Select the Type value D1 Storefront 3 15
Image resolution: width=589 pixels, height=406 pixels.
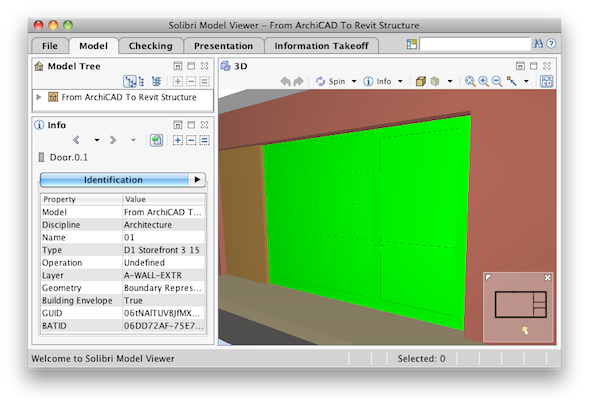(x=162, y=250)
